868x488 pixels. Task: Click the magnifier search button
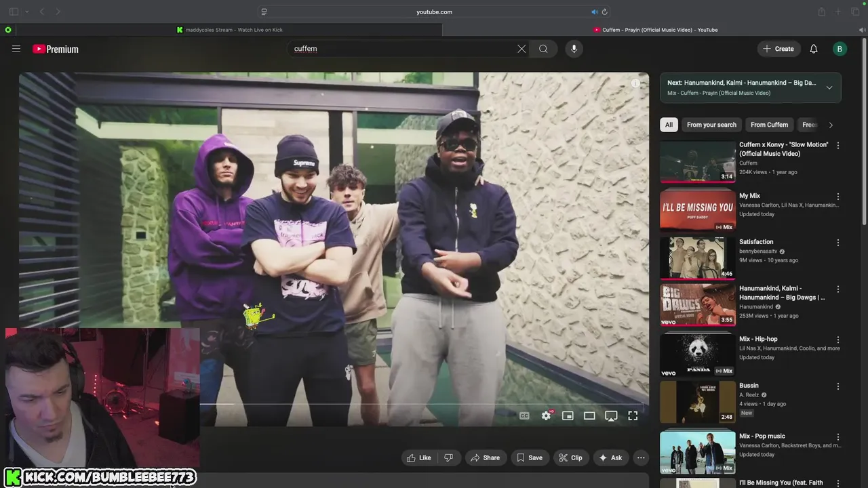(543, 49)
